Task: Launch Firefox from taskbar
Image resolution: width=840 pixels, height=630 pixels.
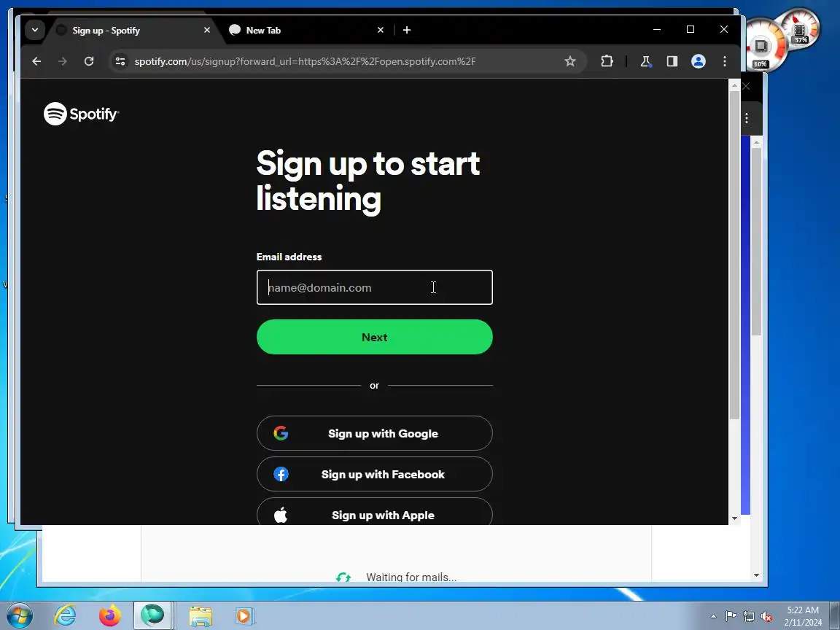Action: 110,615
